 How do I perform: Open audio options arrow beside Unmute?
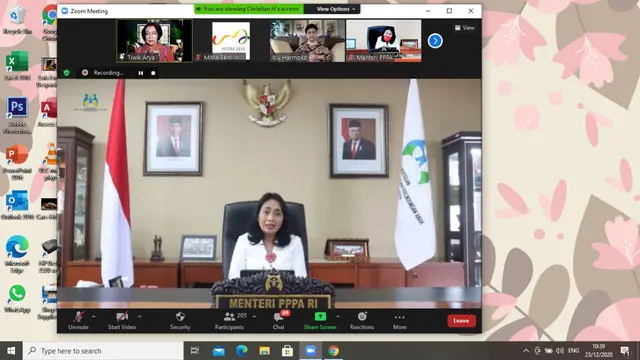click(x=94, y=316)
